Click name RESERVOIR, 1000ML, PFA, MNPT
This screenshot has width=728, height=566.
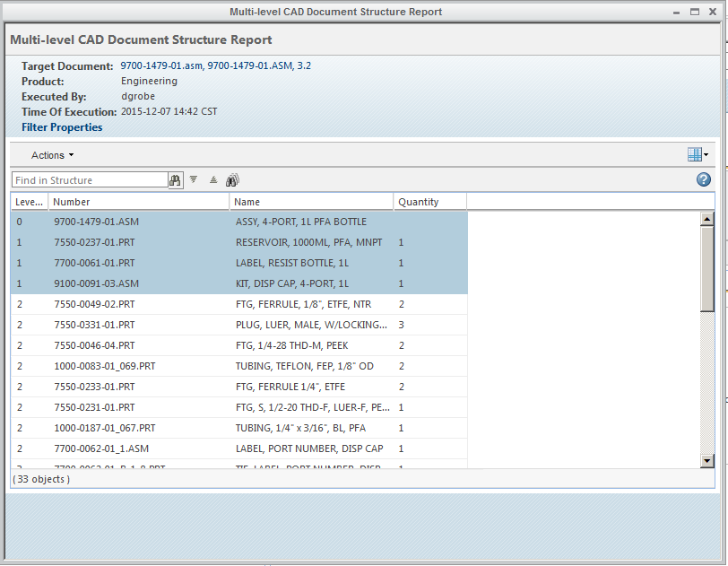(x=308, y=242)
